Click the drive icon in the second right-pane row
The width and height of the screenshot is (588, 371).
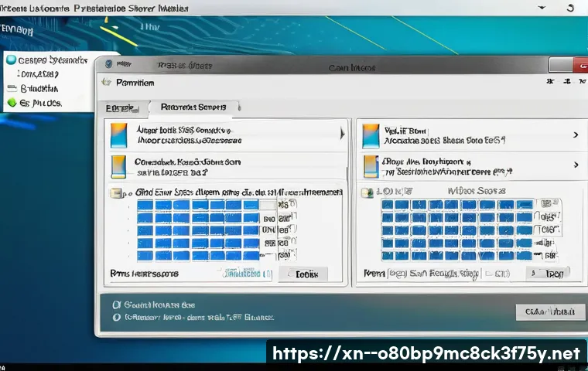(371, 167)
